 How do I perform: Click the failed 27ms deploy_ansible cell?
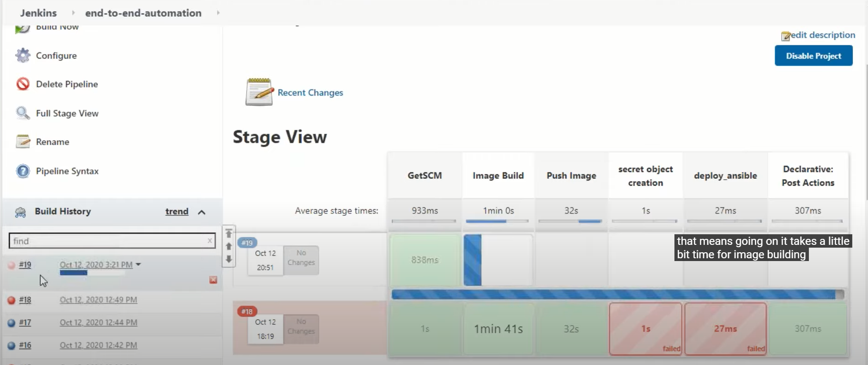725,329
